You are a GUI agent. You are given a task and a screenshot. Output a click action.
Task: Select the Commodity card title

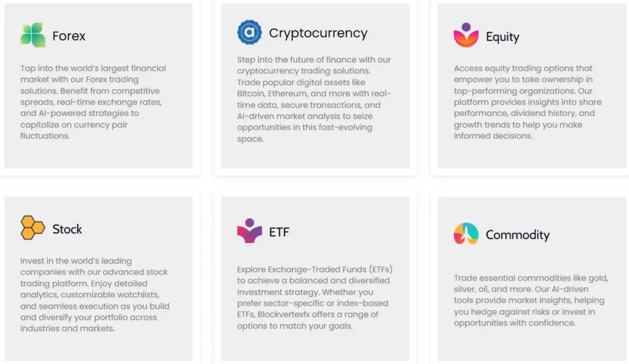517,234
